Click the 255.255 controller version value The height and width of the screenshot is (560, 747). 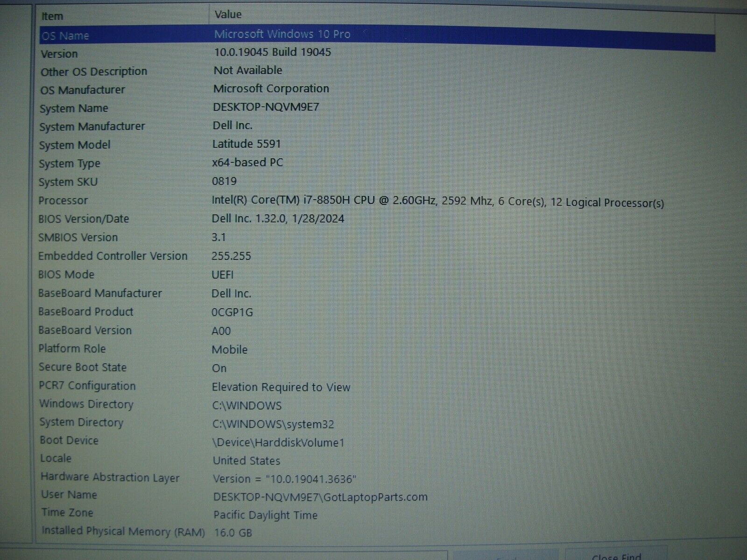[231, 256]
